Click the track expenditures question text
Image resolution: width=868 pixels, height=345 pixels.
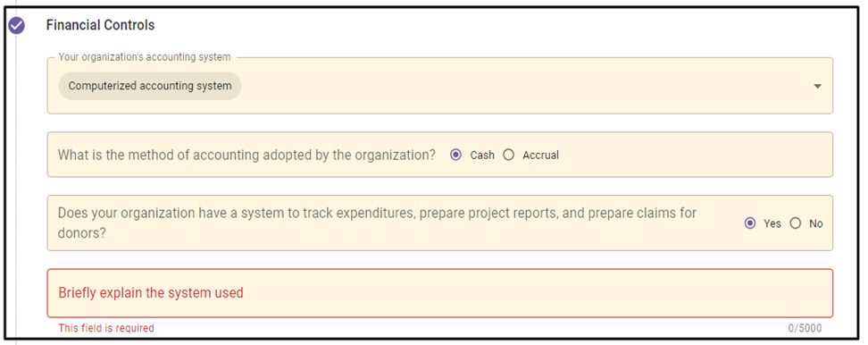pyautogui.click(x=377, y=223)
